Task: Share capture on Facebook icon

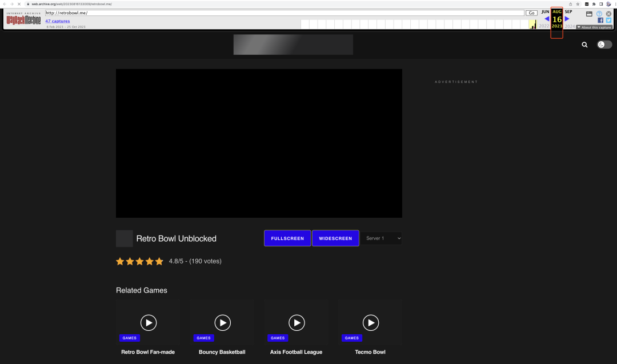Action: pos(600,21)
